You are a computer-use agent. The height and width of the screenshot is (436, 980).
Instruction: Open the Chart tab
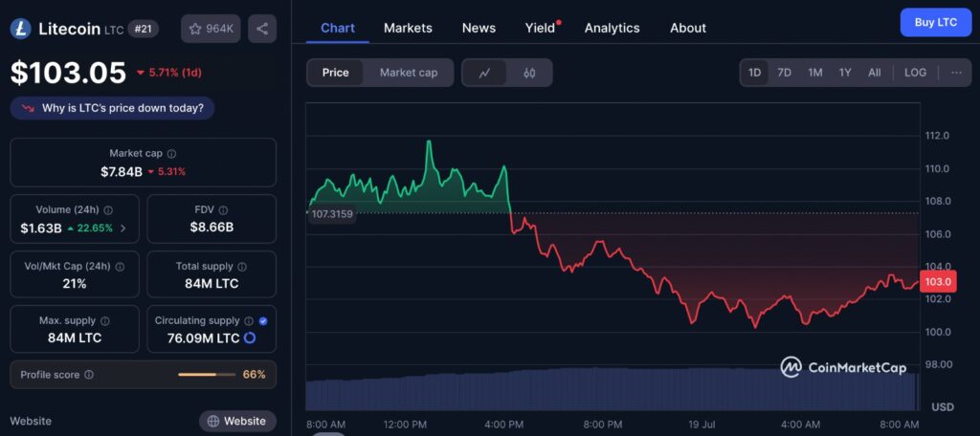coord(338,28)
